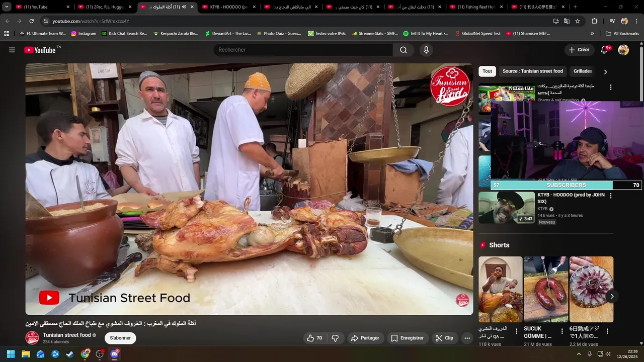
Task: Expand hidden bookmarks overflow chevron
Action: tap(592, 34)
